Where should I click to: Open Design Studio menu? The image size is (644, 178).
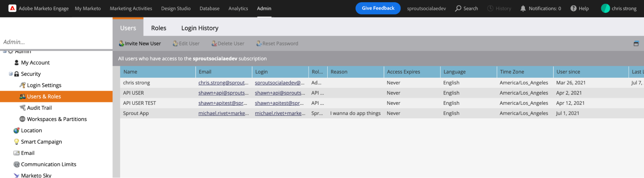point(176,8)
